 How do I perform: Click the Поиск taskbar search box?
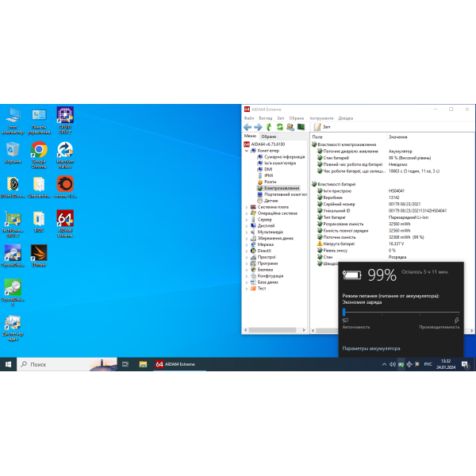(x=67, y=364)
